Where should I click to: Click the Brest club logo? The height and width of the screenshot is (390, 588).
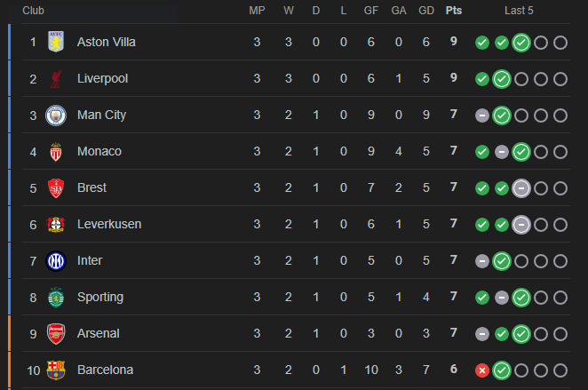[x=56, y=188]
